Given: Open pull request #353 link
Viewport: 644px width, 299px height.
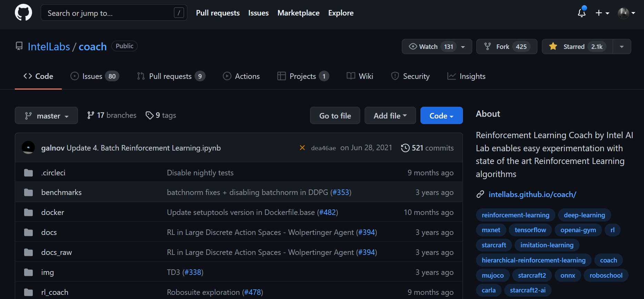Looking at the screenshot, I should pyautogui.click(x=341, y=193).
